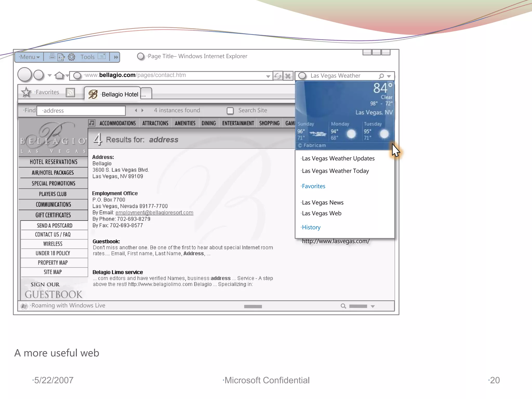
Task: Click the Refresh icon
Action: 278,76
